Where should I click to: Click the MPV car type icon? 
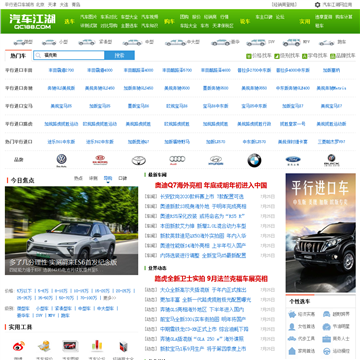click(292, 43)
